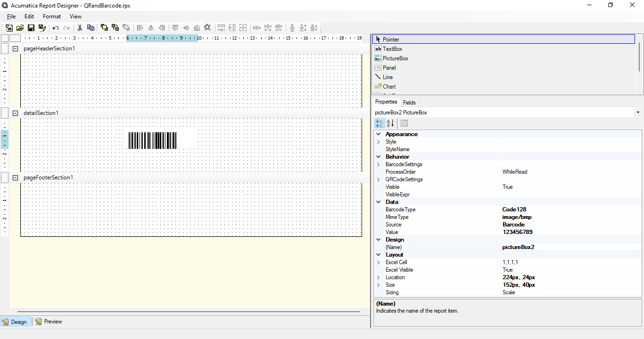Save the report with the floppy disk icon

(x=31, y=28)
